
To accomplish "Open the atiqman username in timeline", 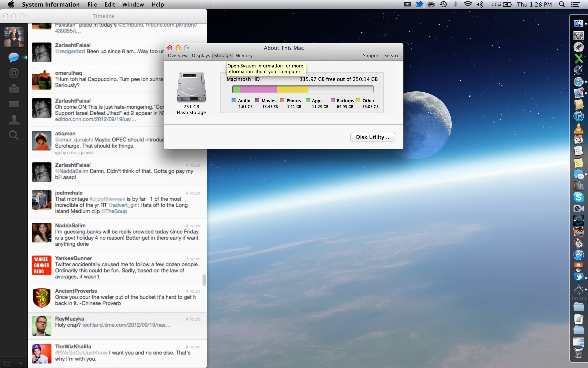I will click(65, 133).
